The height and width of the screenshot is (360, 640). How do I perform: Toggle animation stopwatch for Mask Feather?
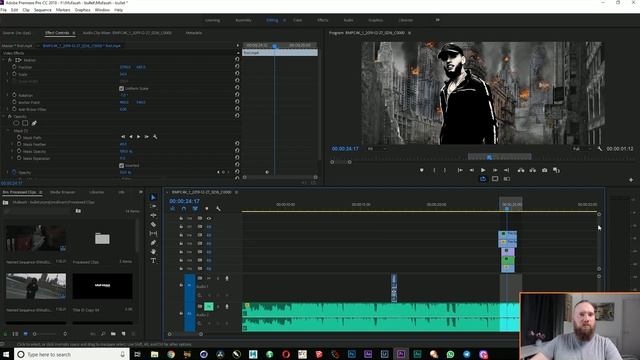[x=19, y=144]
